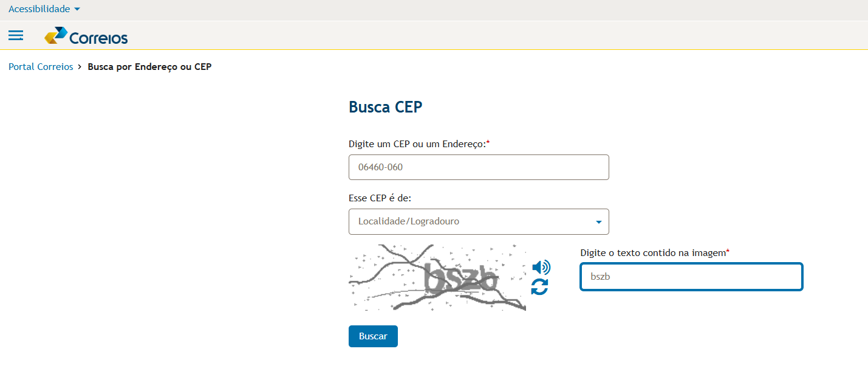This screenshot has width=868, height=388.
Task: Click the Correios logo emblem
Action: (x=56, y=36)
